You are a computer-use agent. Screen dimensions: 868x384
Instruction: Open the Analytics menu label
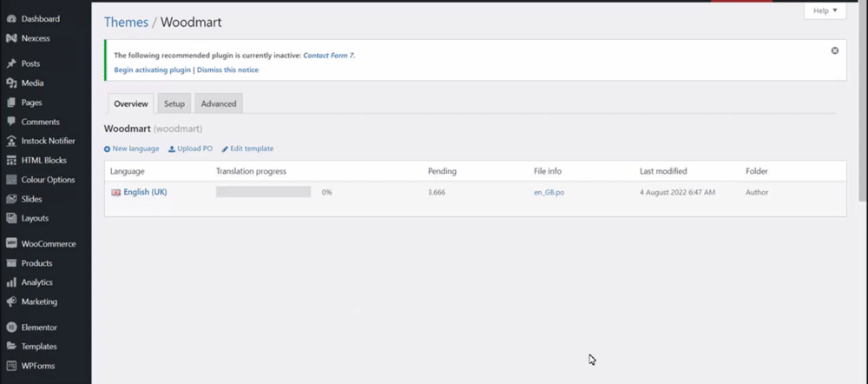(x=37, y=282)
